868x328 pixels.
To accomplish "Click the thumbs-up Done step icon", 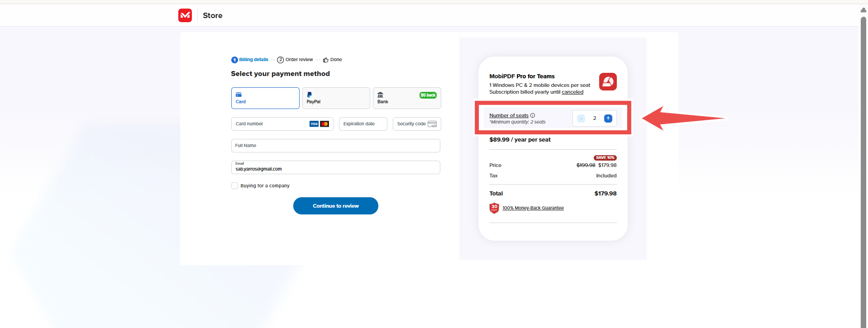I will tap(326, 60).
